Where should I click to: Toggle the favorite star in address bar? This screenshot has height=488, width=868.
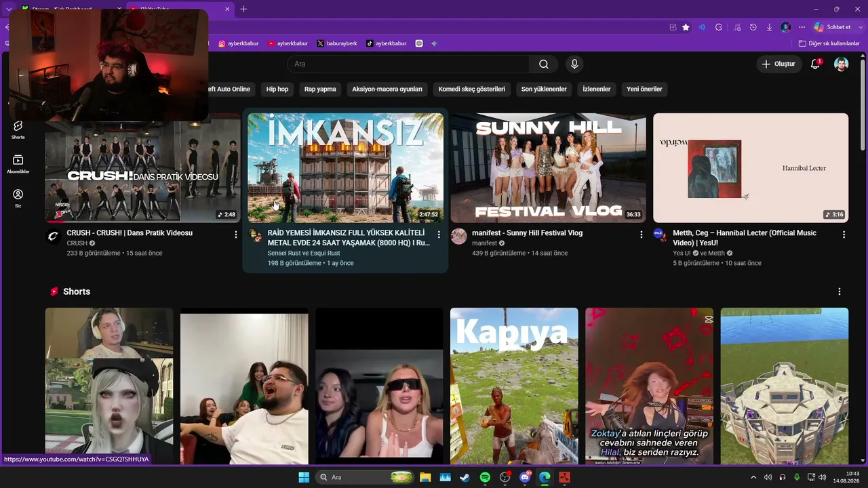[686, 27]
